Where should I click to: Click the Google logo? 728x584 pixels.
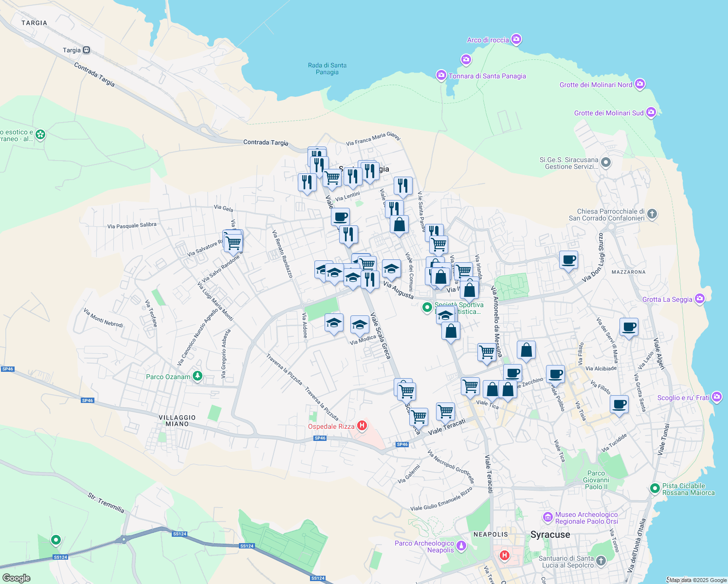point(17,578)
